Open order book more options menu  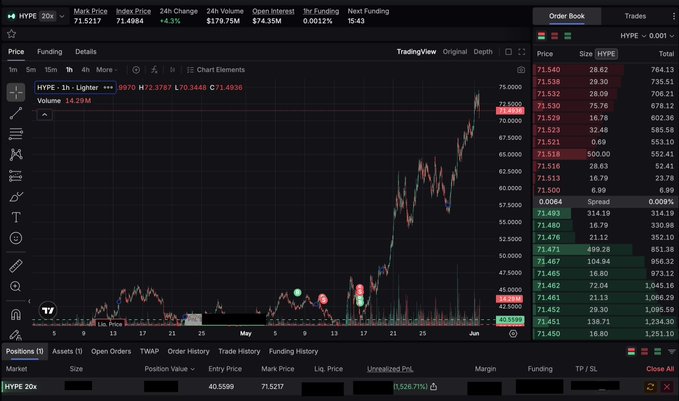674,16
